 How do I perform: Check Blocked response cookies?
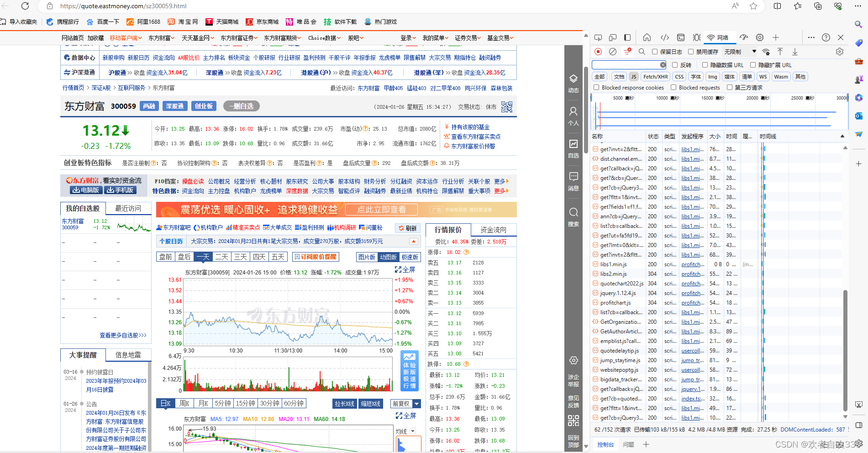pyautogui.click(x=596, y=87)
